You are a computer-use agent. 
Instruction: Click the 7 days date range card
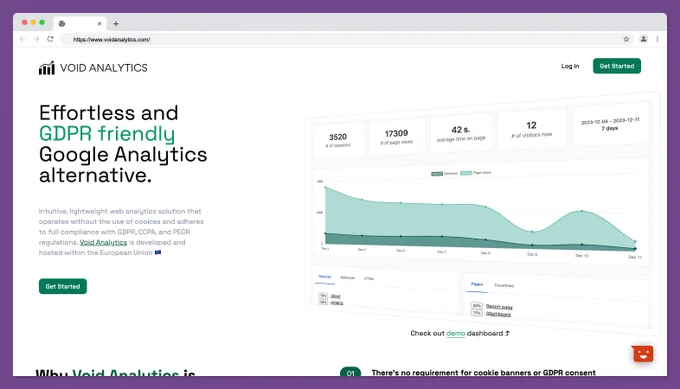tap(610, 124)
